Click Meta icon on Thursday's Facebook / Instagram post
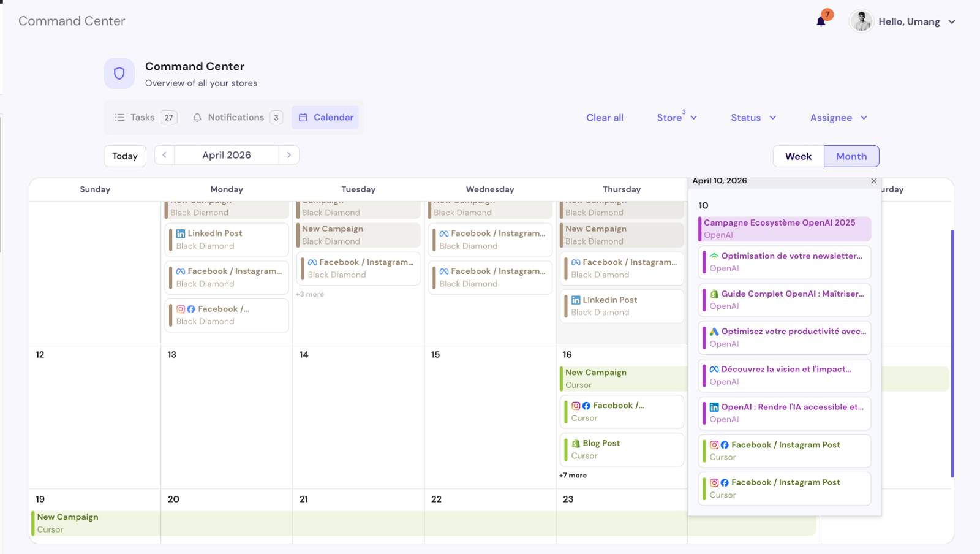 pos(576,262)
